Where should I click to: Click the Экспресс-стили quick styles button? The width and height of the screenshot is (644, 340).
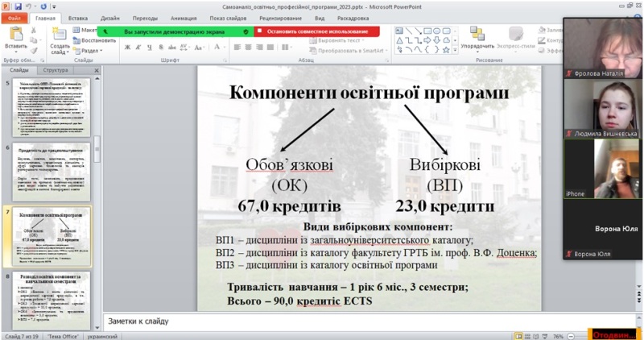click(x=516, y=39)
